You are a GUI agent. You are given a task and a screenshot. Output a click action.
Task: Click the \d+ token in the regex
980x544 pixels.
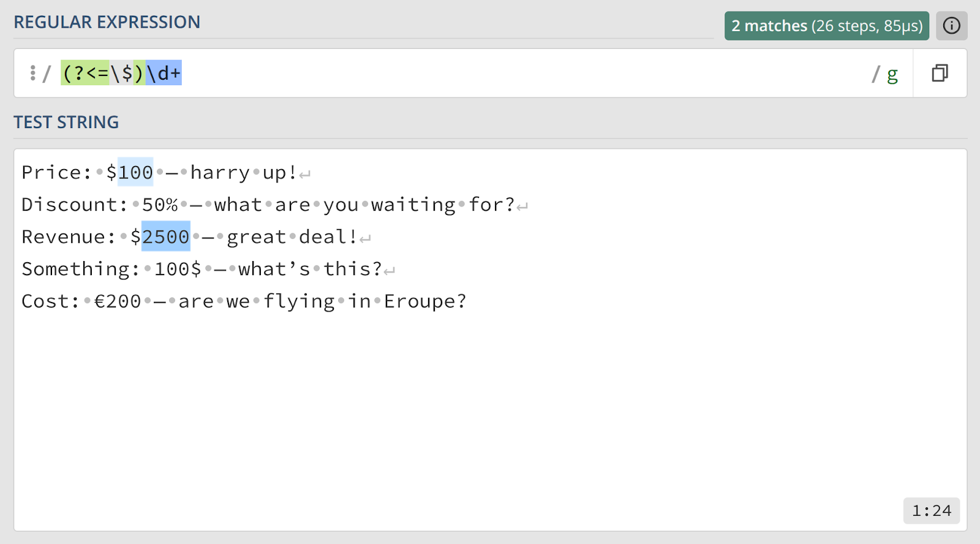164,74
